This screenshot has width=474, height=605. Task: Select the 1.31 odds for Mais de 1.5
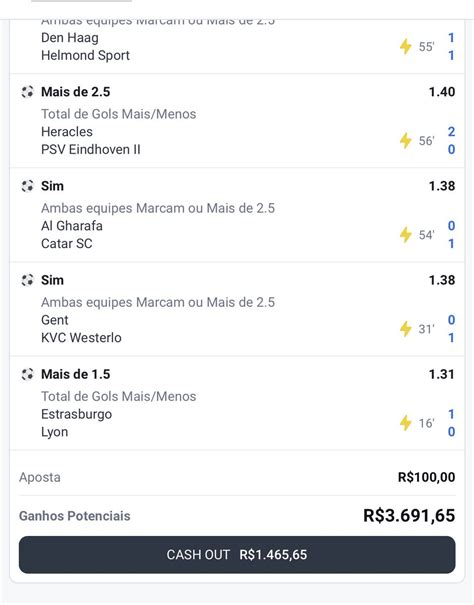pyautogui.click(x=442, y=374)
